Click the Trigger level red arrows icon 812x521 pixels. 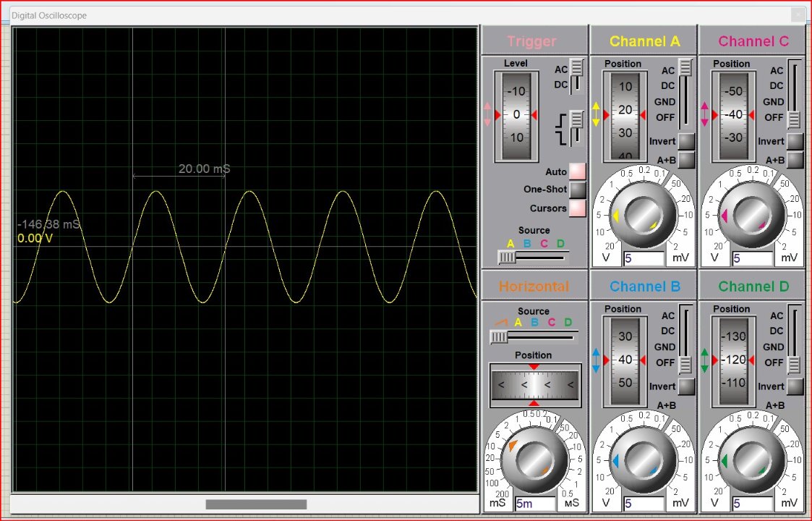(487, 114)
